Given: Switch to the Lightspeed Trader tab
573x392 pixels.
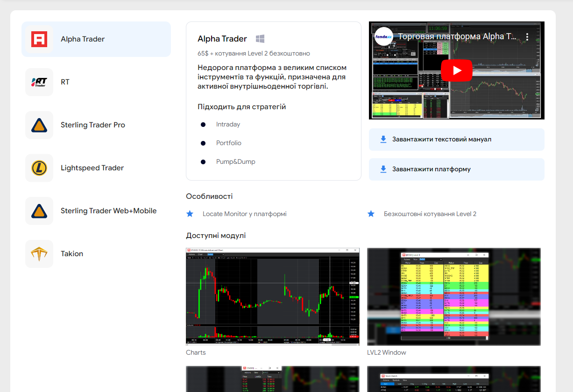Looking at the screenshot, I should (x=92, y=168).
